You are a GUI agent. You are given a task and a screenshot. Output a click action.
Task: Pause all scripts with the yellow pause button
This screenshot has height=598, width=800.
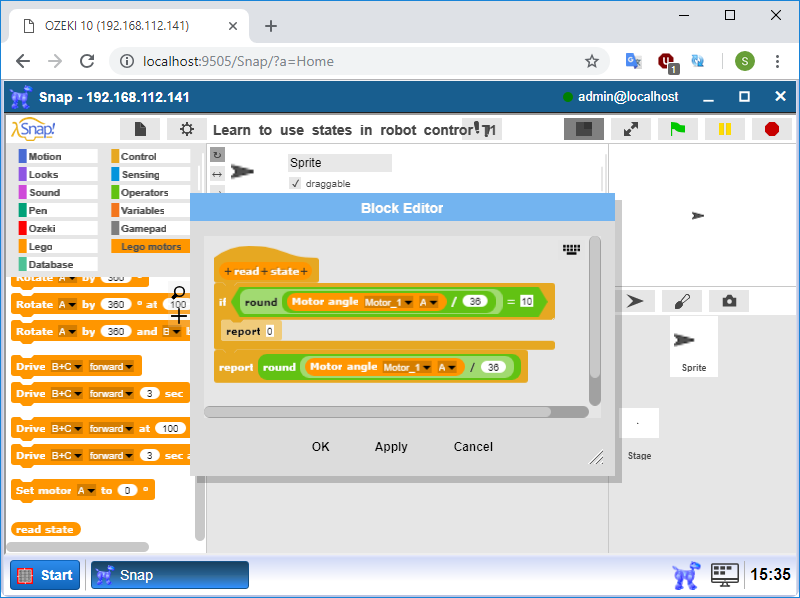click(724, 129)
